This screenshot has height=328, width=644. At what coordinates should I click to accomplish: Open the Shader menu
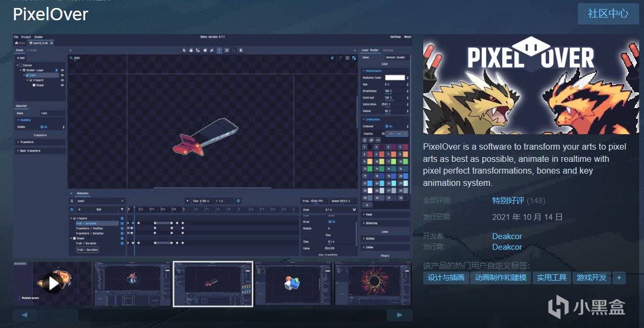tap(38, 37)
